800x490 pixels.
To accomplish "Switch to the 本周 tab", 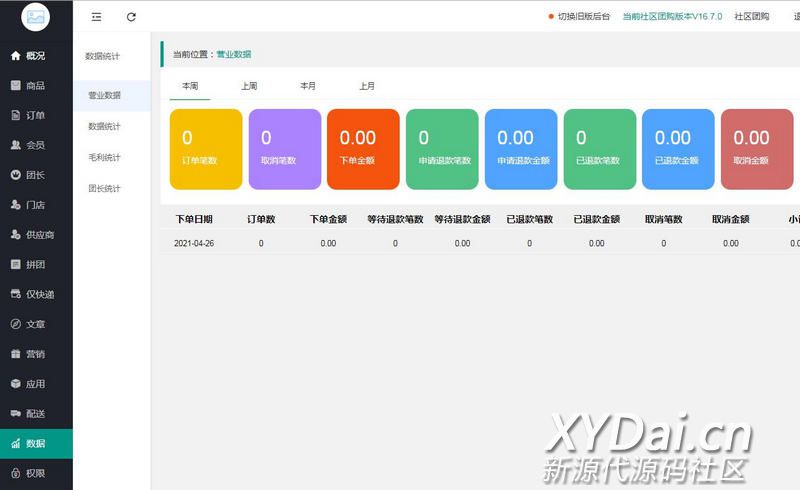I will pos(190,86).
